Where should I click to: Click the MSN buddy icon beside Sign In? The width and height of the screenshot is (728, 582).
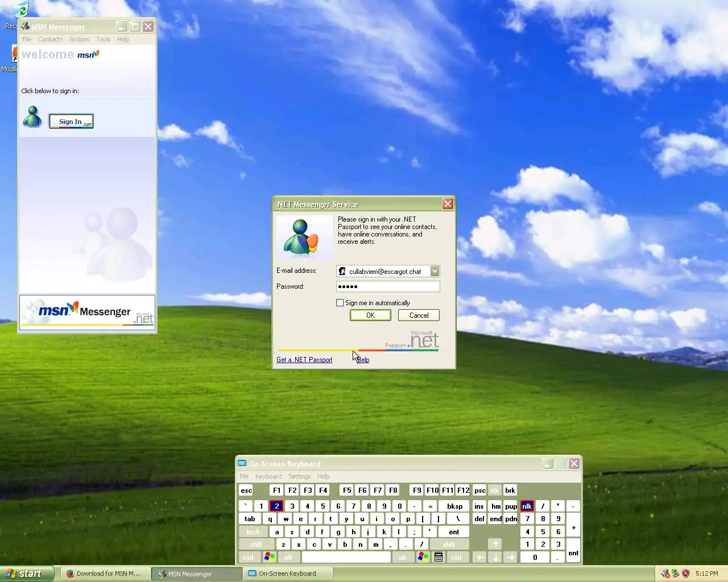32,117
